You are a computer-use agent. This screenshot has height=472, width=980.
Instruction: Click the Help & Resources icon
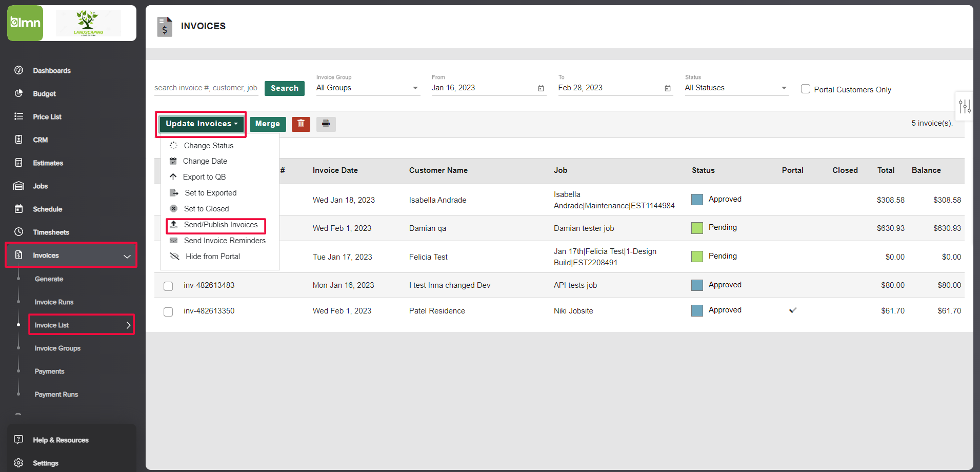19,440
